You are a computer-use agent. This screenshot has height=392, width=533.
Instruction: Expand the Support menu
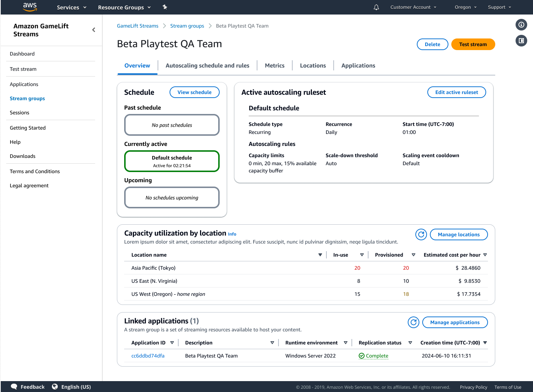(500, 7)
